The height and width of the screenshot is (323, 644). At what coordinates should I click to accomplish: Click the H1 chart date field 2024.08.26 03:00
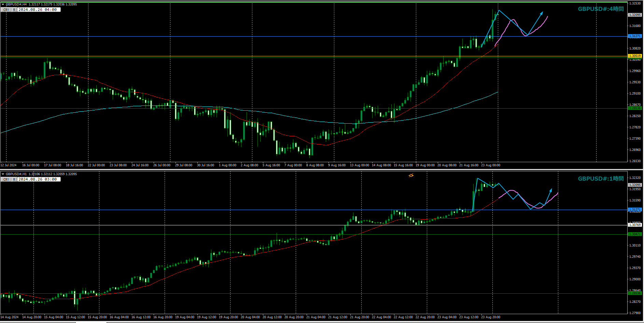coord(39,180)
